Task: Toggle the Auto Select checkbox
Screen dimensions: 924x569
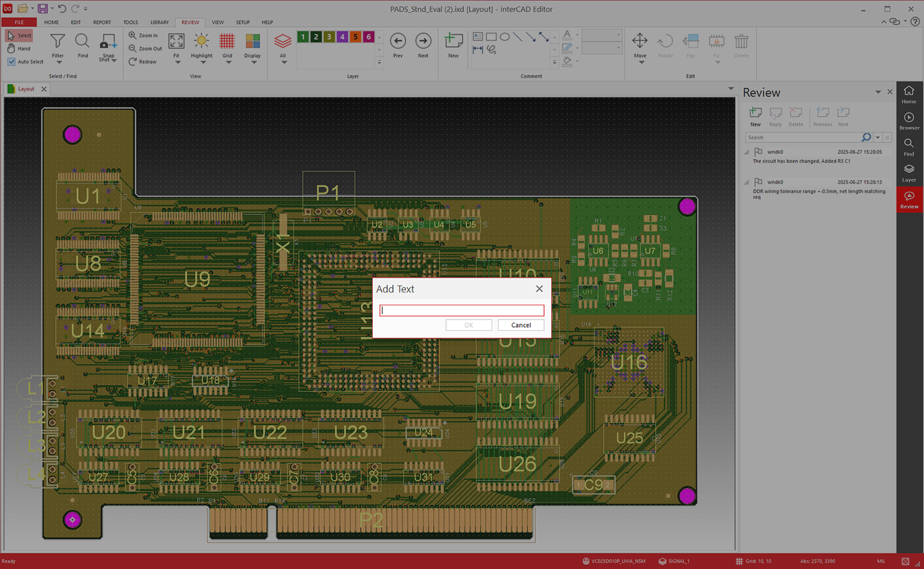Action: (x=12, y=62)
